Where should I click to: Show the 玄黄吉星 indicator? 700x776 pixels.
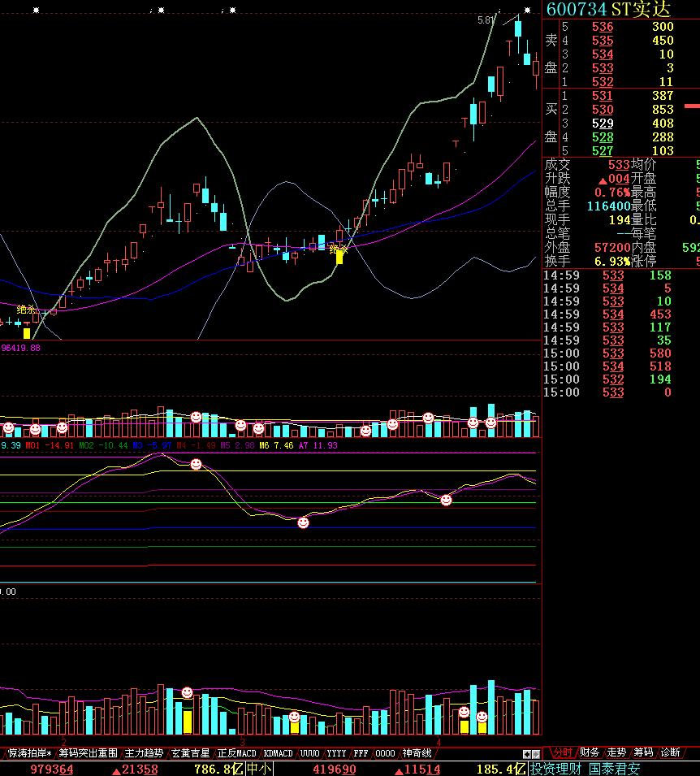(x=190, y=753)
